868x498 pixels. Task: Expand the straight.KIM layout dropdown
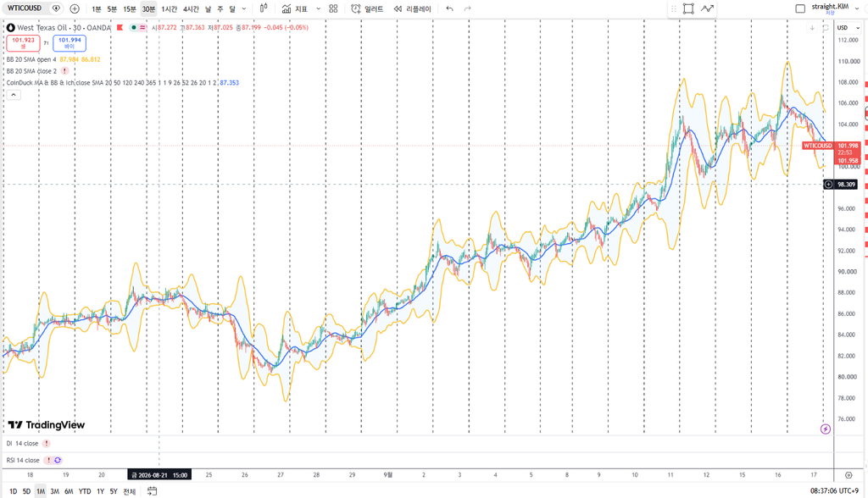(x=857, y=8)
